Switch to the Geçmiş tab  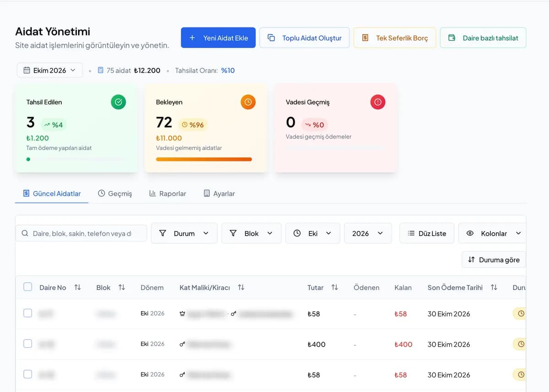[115, 193]
